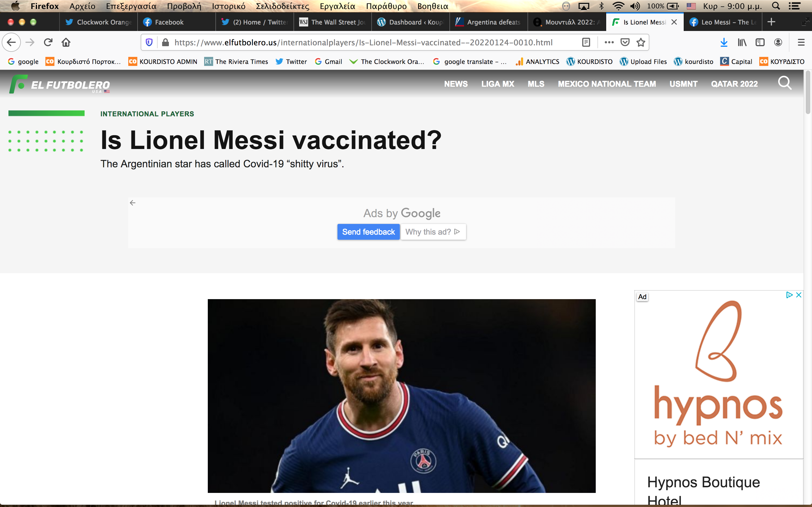Screen dimensions: 812x507
Task: Open the Εργαλεία menu
Action: (337, 6)
